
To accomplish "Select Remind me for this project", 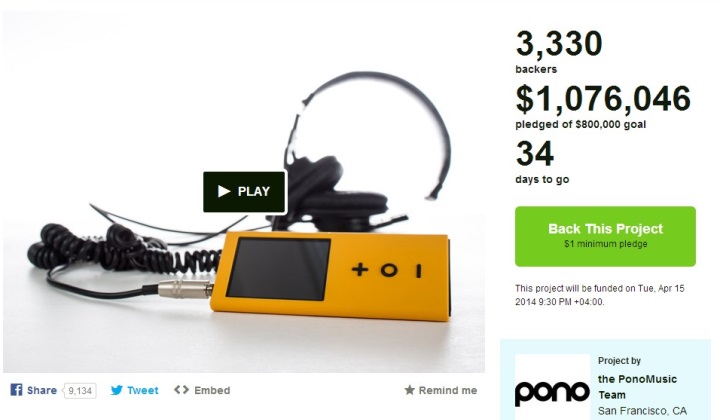I will (441, 390).
